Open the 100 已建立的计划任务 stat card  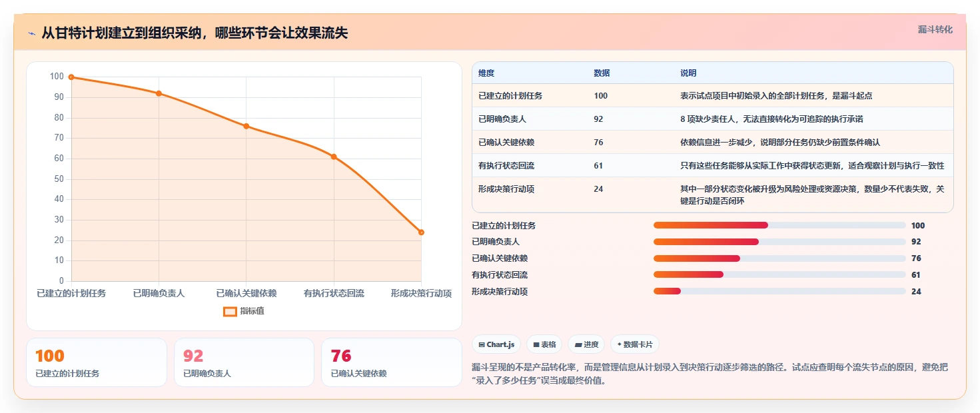[97, 362]
